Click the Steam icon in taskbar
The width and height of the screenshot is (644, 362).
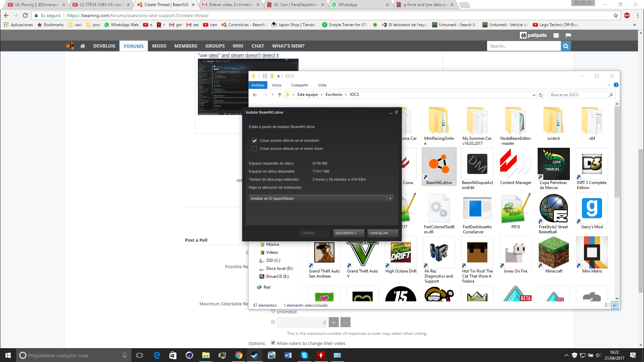255,355
